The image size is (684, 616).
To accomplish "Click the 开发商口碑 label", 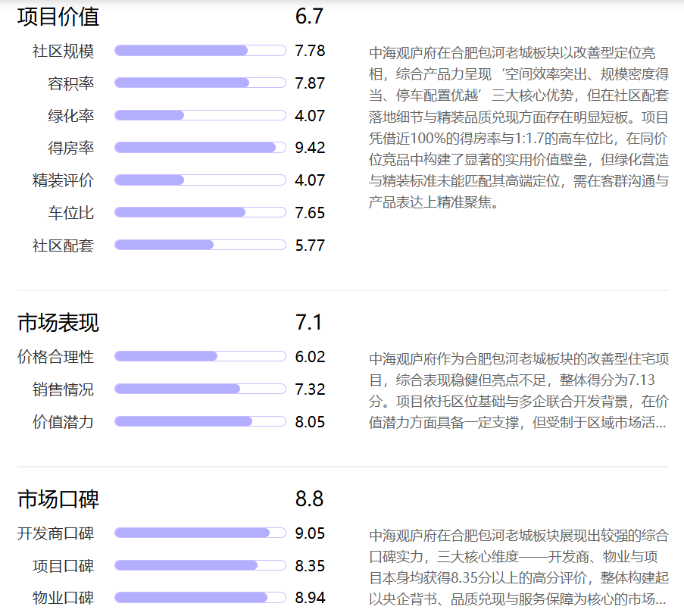I will pyautogui.click(x=56, y=533).
